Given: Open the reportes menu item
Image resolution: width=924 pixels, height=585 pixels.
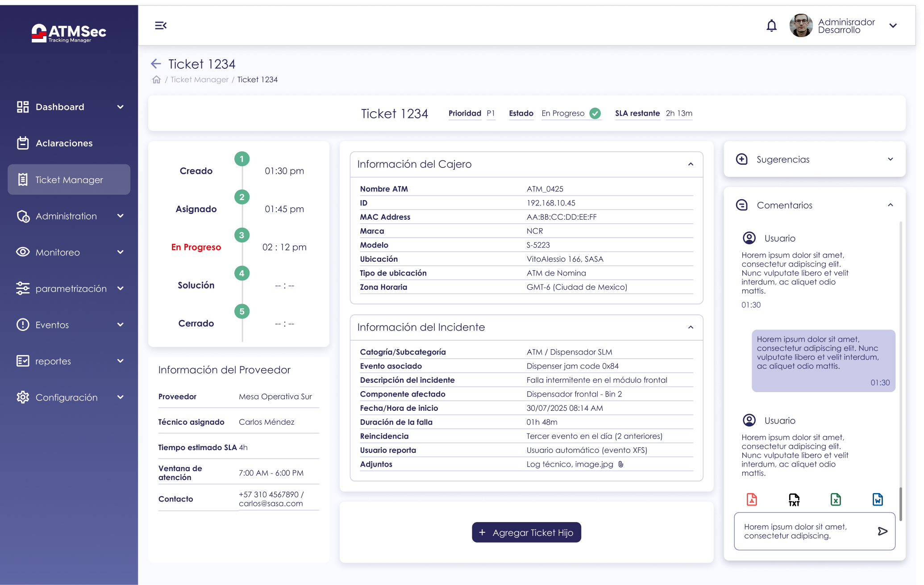Looking at the screenshot, I should click(53, 361).
